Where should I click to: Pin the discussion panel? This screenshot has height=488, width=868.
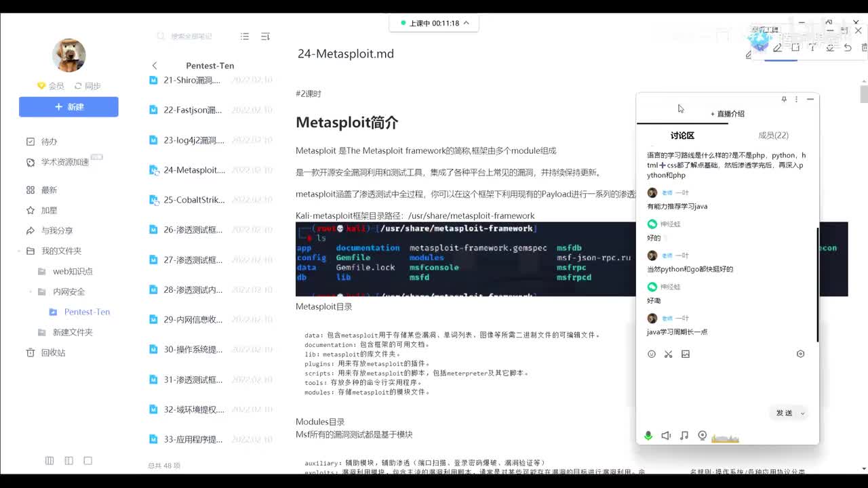pos(784,99)
